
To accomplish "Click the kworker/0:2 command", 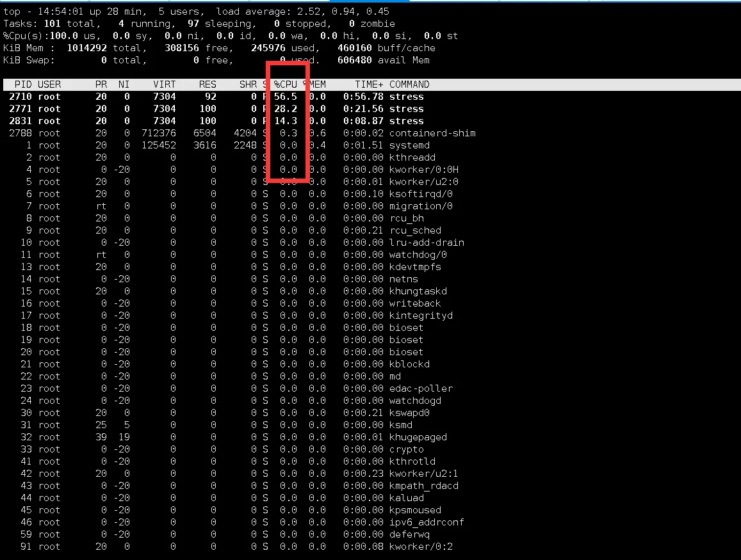I will 421,547.
